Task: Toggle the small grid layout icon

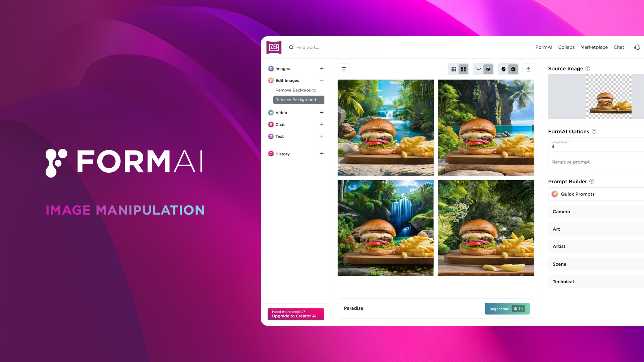Action: [x=453, y=69]
